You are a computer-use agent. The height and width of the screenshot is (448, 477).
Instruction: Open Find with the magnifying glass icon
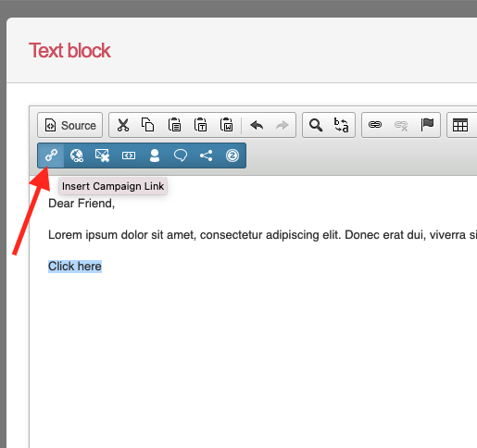click(316, 125)
